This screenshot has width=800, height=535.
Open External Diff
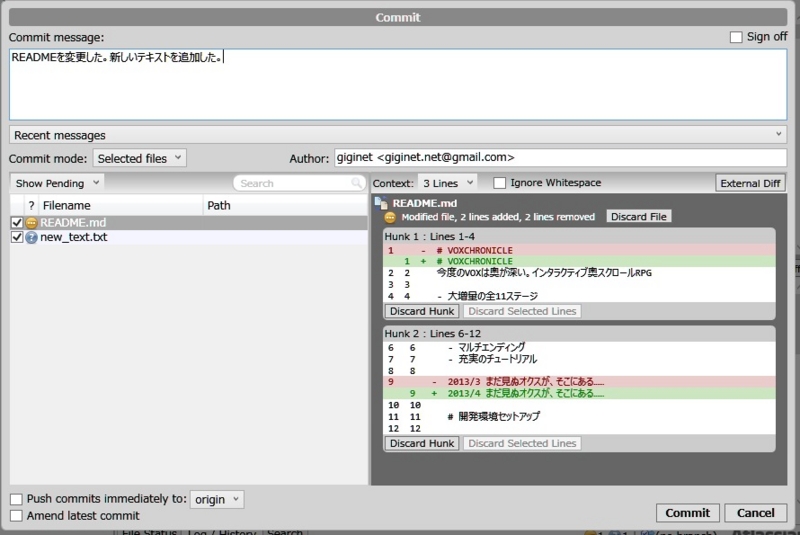pos(750,184)
